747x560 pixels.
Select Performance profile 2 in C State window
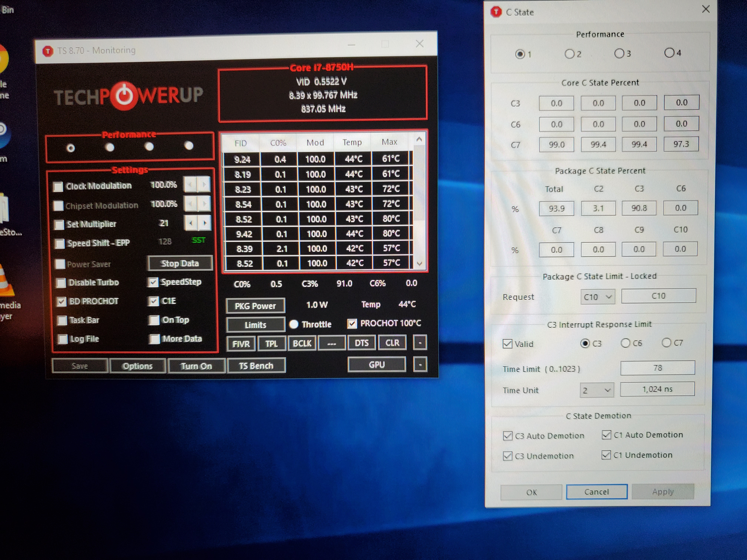(569, 54)
